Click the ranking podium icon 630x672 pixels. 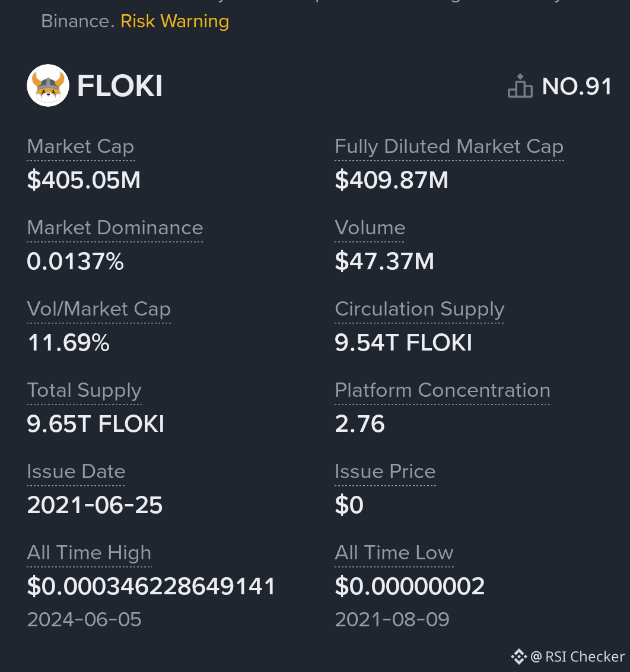pos(520,87)
